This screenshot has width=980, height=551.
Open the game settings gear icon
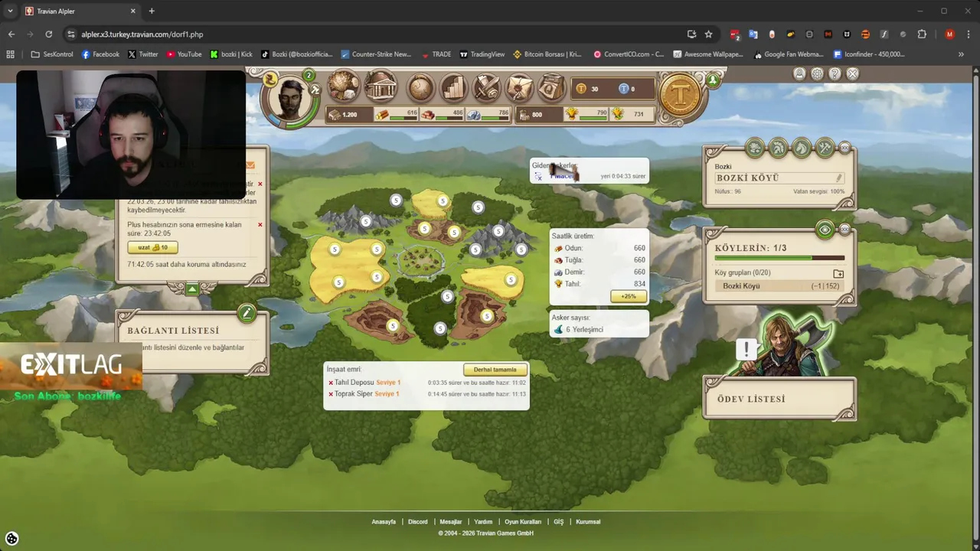pyautogui.click(x=817, y=73)
